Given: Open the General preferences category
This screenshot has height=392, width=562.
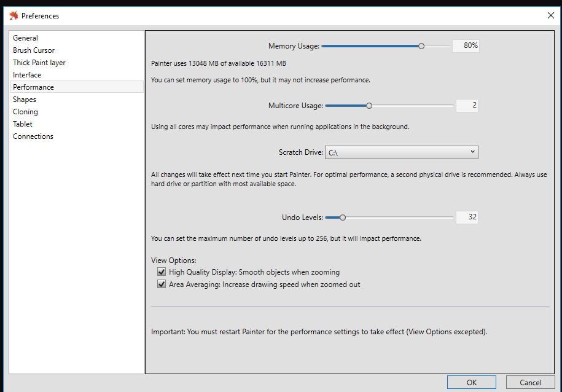Looking at the screenshot, I should tap(76, 38).
